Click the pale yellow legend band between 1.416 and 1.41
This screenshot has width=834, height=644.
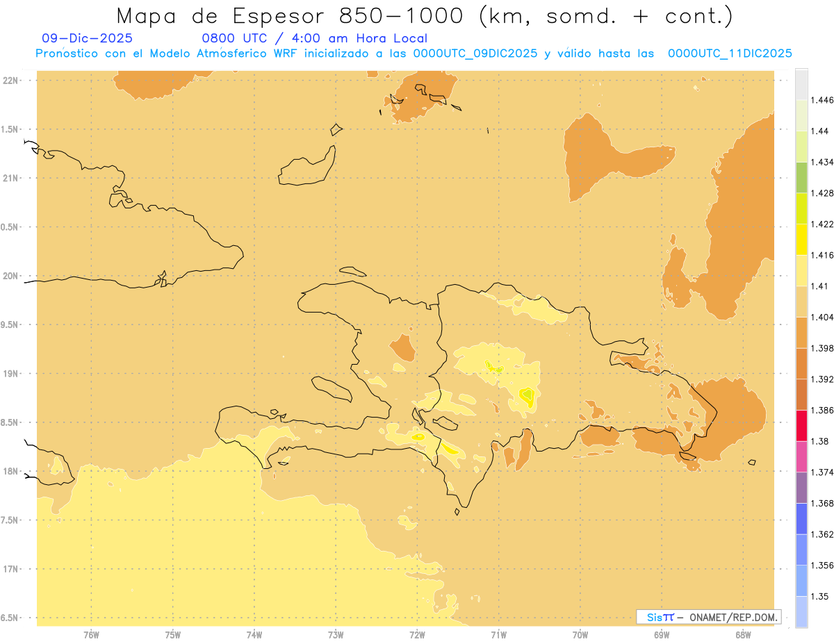(x=801, y=270)
